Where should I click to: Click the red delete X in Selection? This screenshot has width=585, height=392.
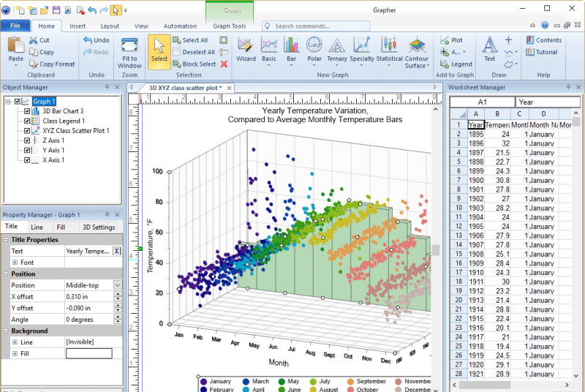tap(224, 64)
